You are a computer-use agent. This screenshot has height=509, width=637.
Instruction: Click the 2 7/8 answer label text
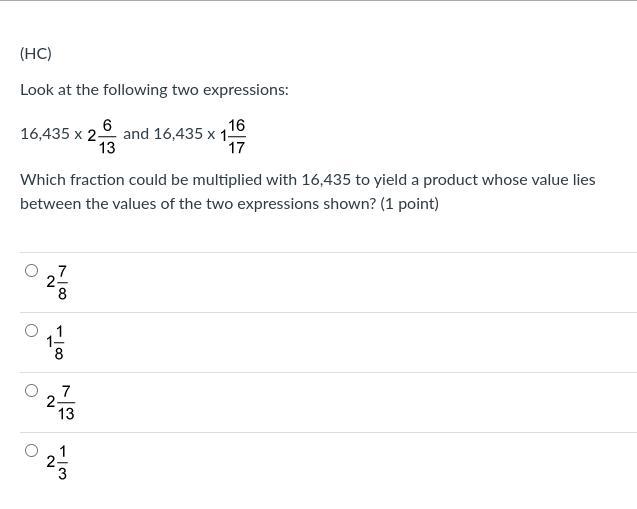(58, 282)
